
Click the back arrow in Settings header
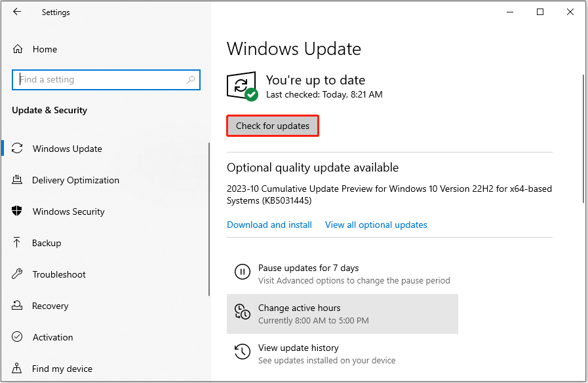point(18,12)
